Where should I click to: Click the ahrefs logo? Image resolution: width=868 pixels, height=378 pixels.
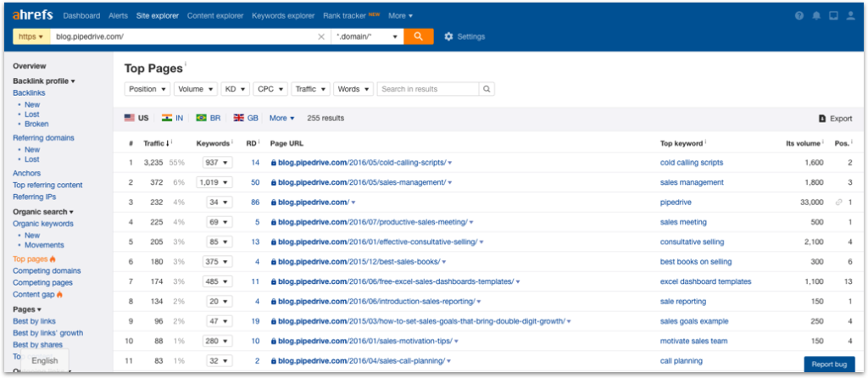pos(33,15)
